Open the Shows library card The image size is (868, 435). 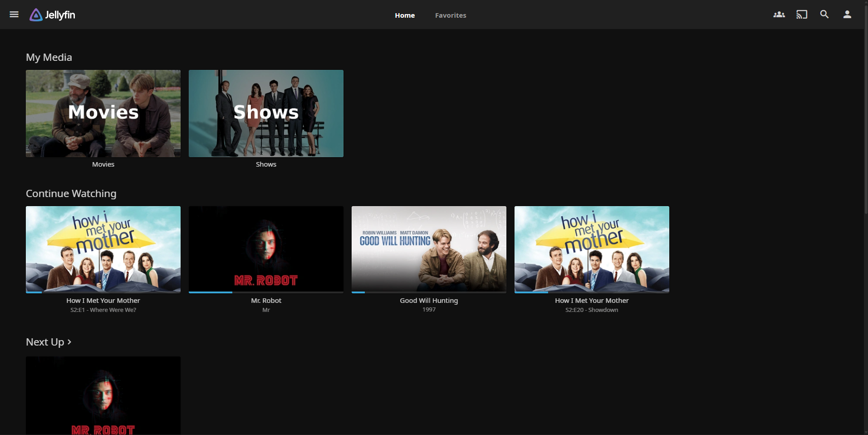coord(266,114)
